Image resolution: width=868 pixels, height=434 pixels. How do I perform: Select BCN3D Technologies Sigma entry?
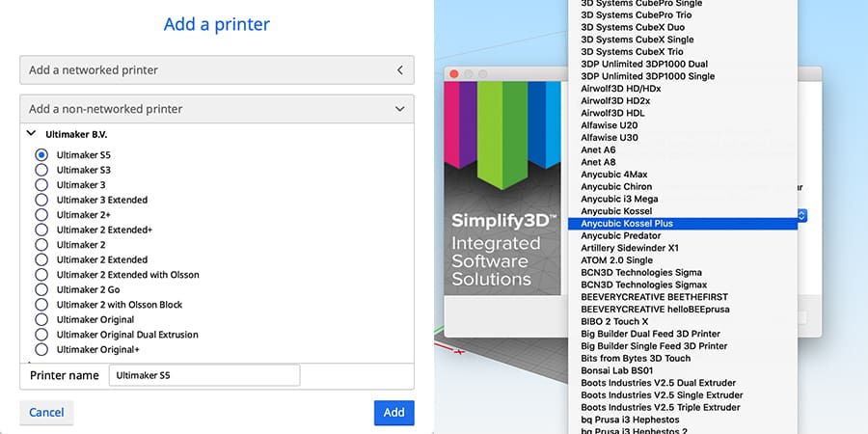683,272
